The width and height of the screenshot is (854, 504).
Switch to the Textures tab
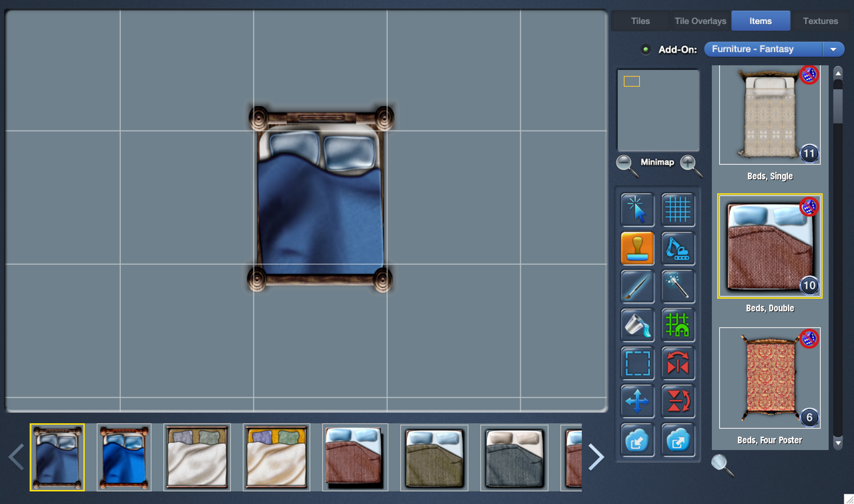820,21
